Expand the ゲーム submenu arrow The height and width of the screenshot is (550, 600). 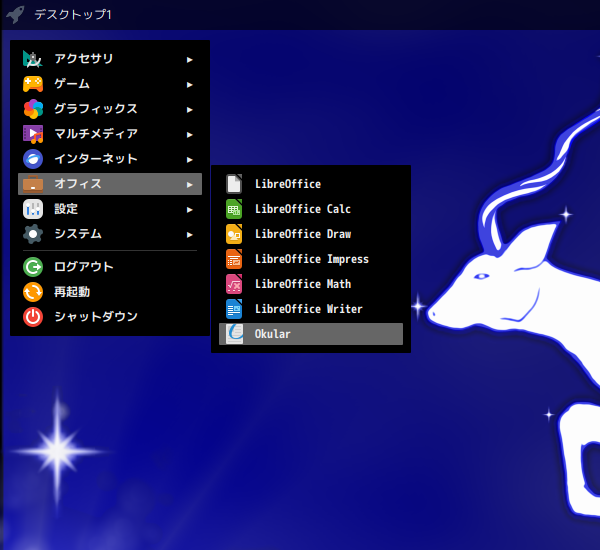pyautogui.click(x=189, y=85)
